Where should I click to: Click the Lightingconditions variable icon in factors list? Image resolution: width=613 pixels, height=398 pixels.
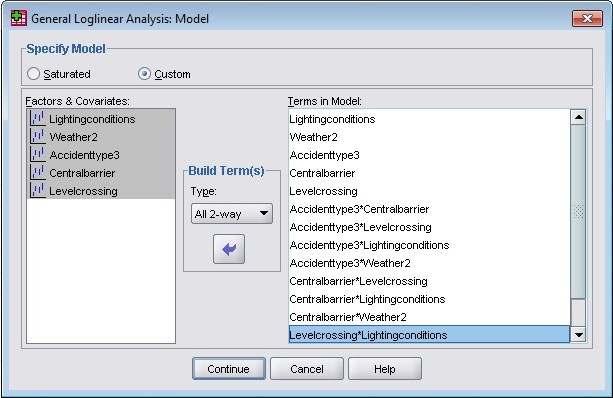pyautogui.click(x=38, y=118)
